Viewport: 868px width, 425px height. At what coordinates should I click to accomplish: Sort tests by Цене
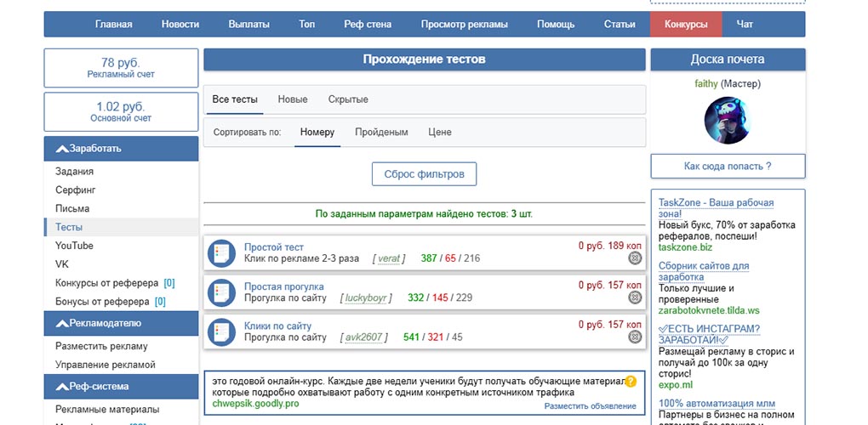click(x=440, y=132)
